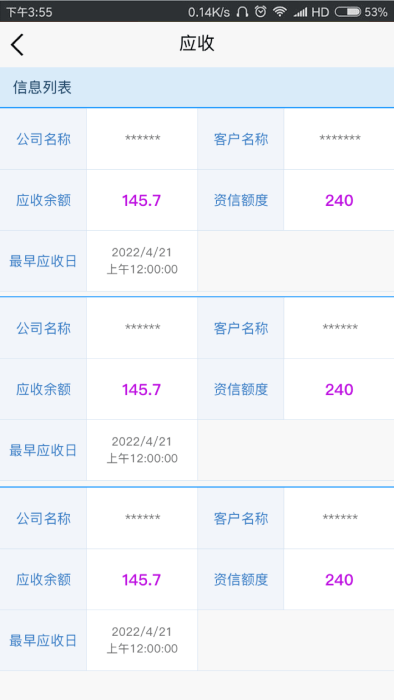Image resolution: width=394 pixels, height=700 pixels.
Task: Tap the Wi-Fi status icon
Action: pyautogui.click(x=280, y=12)
